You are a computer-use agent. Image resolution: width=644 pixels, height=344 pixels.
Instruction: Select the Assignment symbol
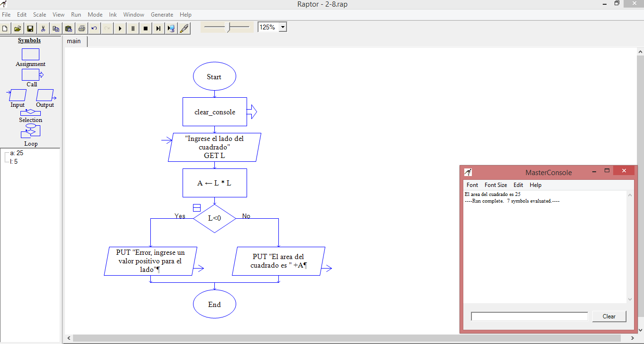click(x=30, y=55)
